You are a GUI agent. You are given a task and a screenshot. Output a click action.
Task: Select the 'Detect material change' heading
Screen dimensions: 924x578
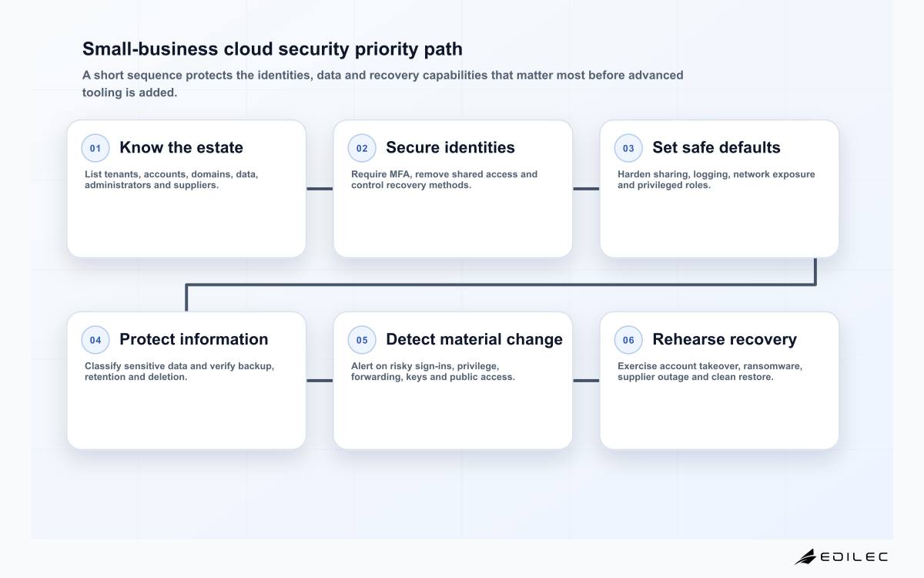click(x=474, y=339)
